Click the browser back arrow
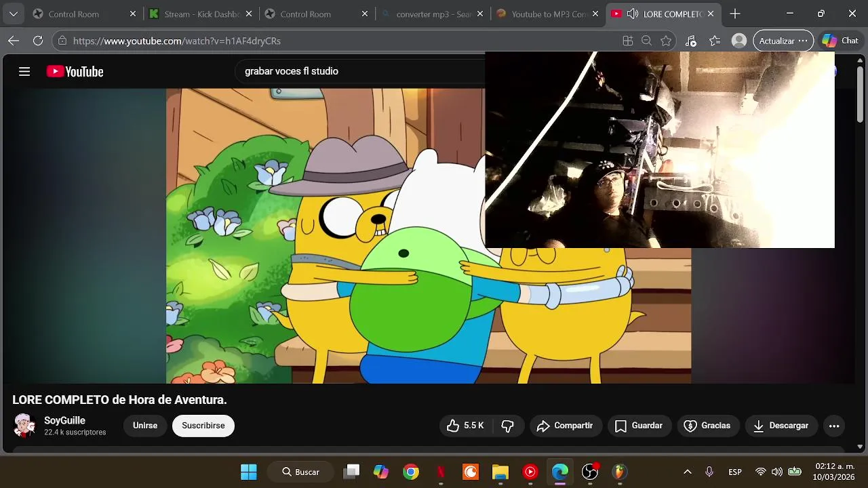 click(14, 41)
